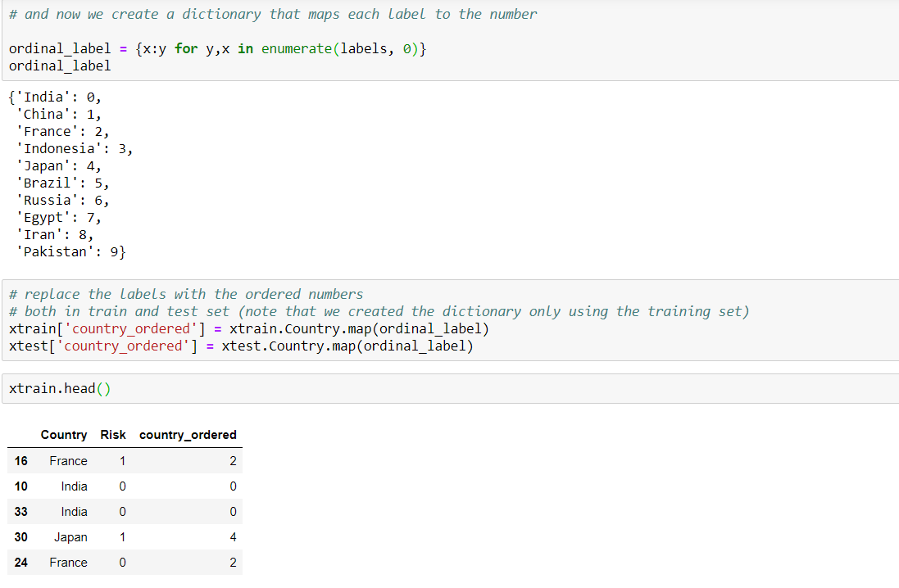The height and width of the screenshot is (588, 899).
Task: Click the Risk column header
Action: [112, 435]
